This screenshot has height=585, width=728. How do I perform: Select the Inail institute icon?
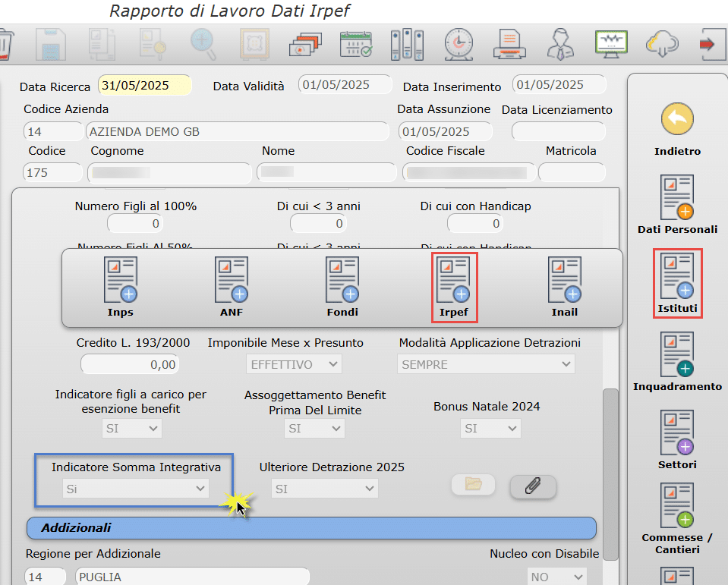[565, 287]
